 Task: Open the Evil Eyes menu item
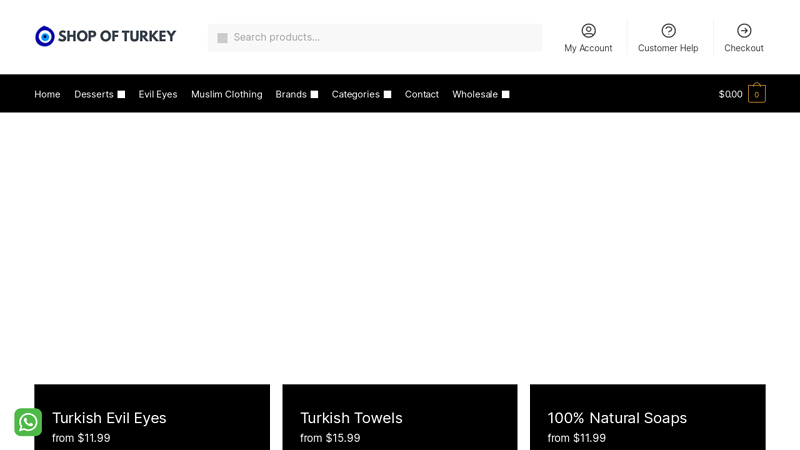click(158, 94)
